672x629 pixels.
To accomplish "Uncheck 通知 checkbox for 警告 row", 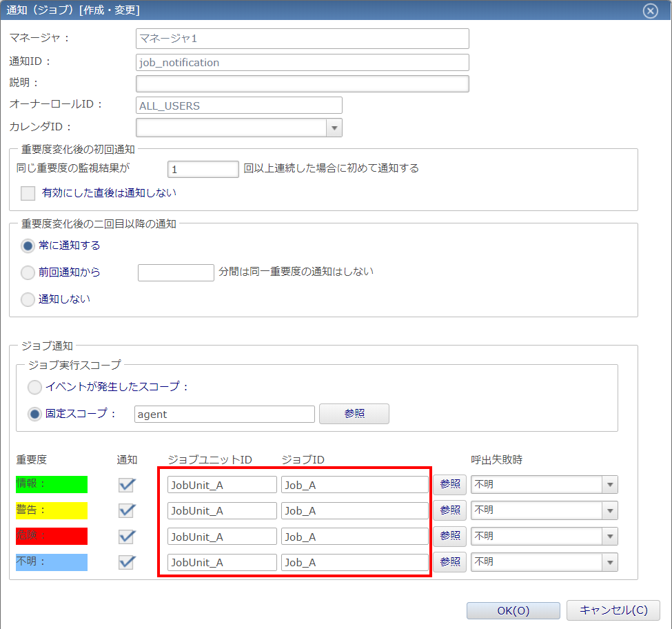I will (x=127, y=510).
